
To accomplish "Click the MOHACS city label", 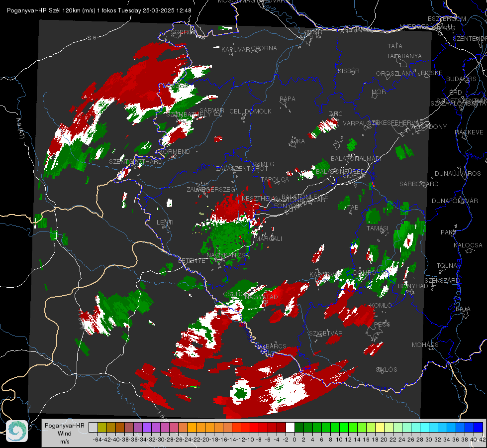I will 425,345.
